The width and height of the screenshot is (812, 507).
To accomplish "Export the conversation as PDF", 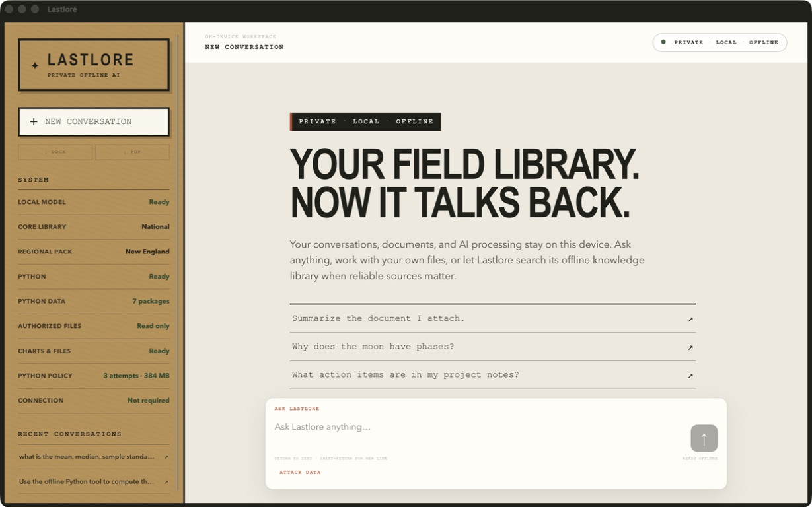I will [x=132, y=152].
